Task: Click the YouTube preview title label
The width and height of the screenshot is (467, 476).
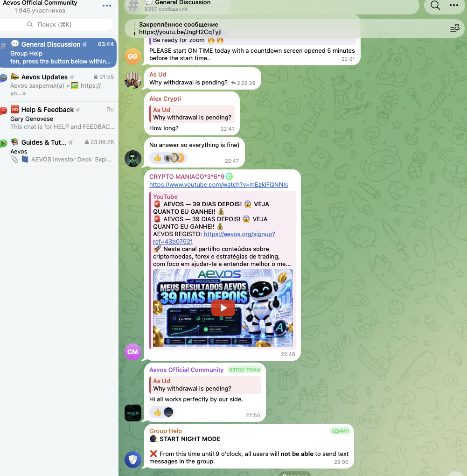Action: point(165,197)
